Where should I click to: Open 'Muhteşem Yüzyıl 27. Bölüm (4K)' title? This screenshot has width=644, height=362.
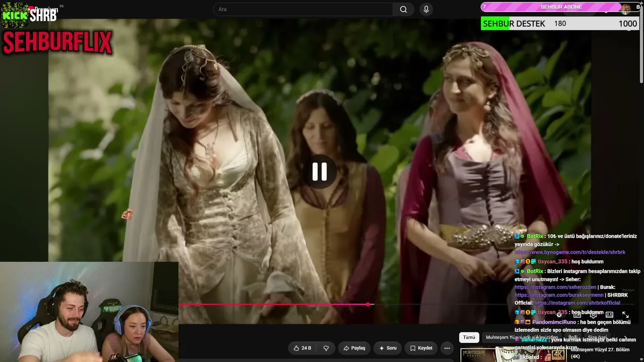pos(600,353)
